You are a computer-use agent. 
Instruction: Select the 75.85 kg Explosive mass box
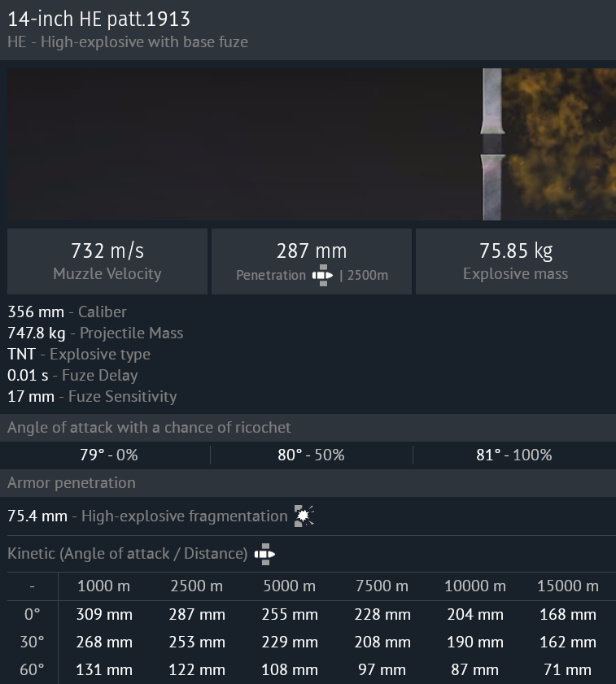(515, 261)
